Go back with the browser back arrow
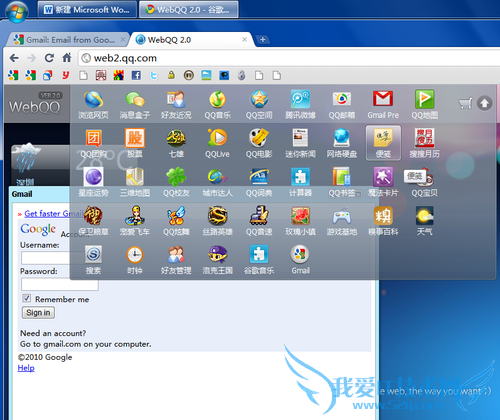 [x=14, y=58]
